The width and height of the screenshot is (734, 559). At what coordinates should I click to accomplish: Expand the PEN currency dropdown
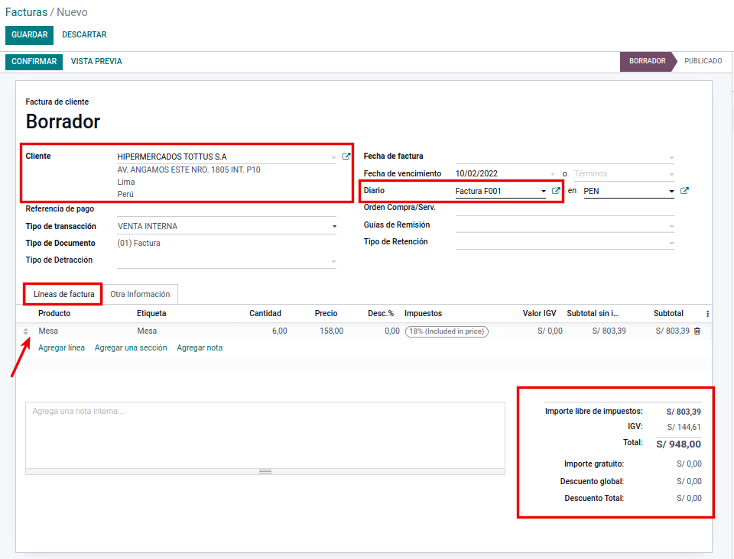coord(671,191)
